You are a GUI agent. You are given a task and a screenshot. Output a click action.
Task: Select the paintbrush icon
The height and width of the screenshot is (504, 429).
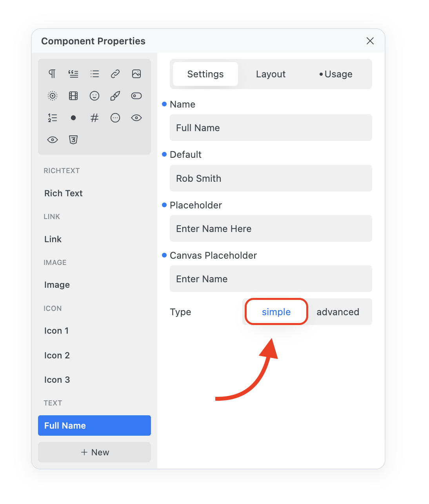tap(115, 96)
